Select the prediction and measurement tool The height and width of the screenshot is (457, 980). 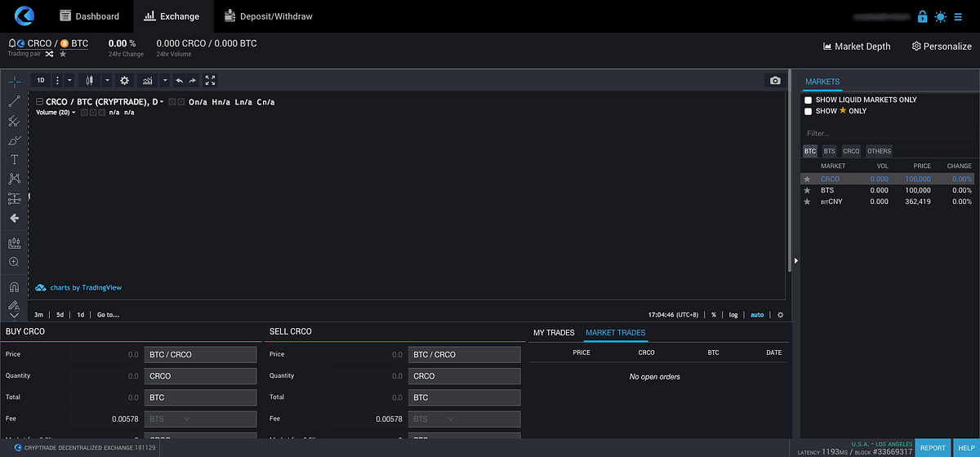point(14,198)
